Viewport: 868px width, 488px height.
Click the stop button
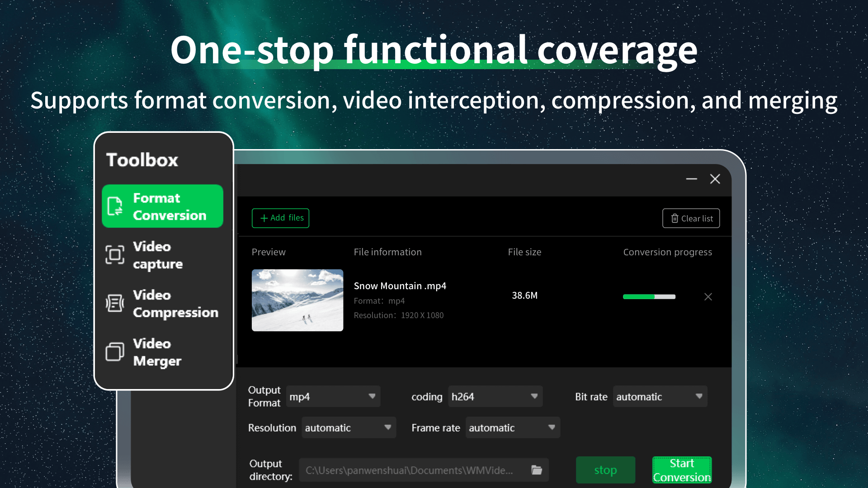tap(605, 470)
